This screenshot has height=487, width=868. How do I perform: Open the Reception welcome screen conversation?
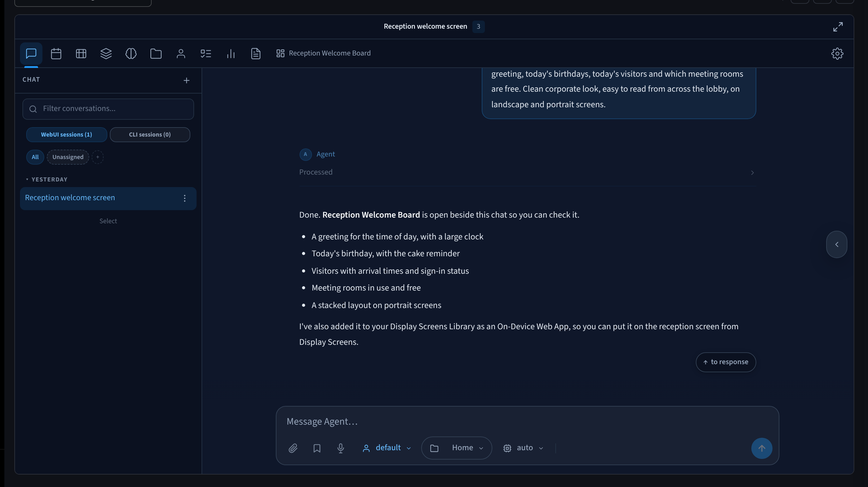pos(108,198)
